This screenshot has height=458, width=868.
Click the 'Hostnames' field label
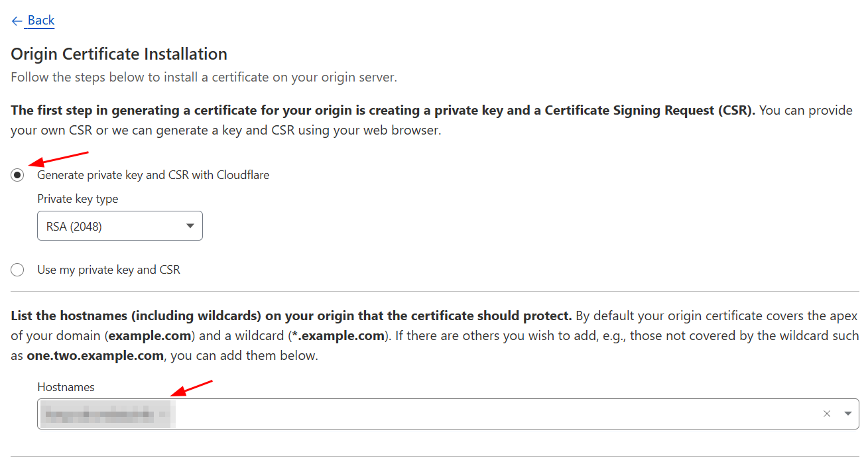tap(66, 387)
